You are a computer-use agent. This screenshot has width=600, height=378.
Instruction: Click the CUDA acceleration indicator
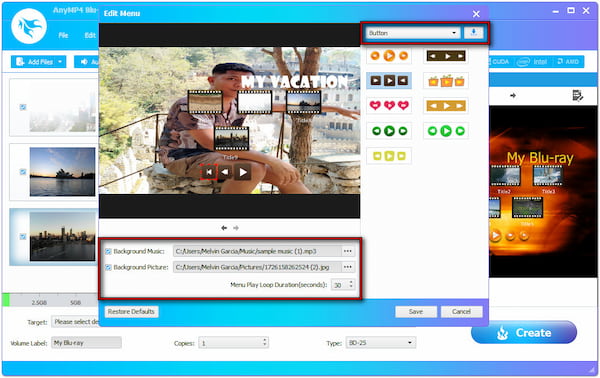tap(499, 62)
